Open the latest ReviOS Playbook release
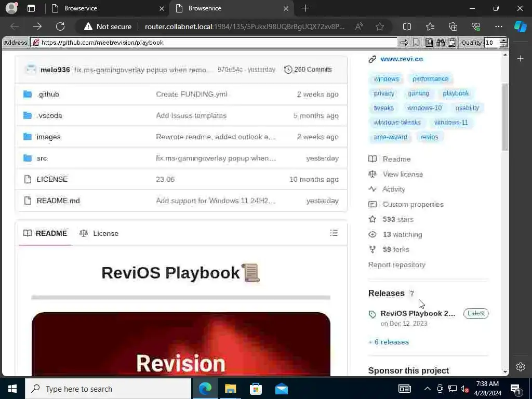 click(x=418, y=313)
